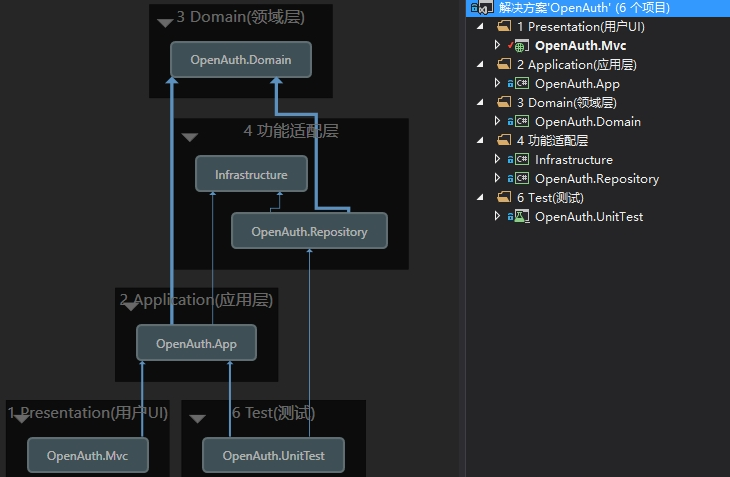Click the OpenAuth.Mvc web project icon
The width and height of the screenshot is (730, 477).
519,46
